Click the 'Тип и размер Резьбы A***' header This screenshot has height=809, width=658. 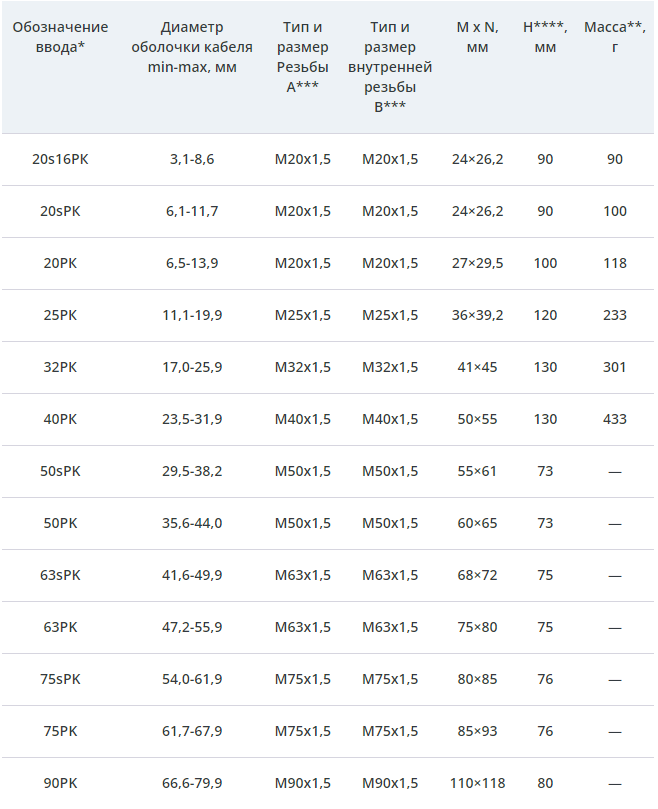pos(302,57)
